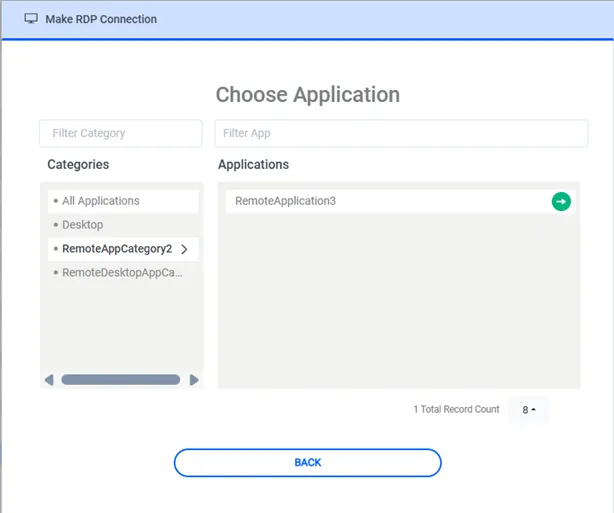Screen dimensions: 614x513
Task: Click the Categories column heading
Action: pyautogui.click(x=78, y=164)
